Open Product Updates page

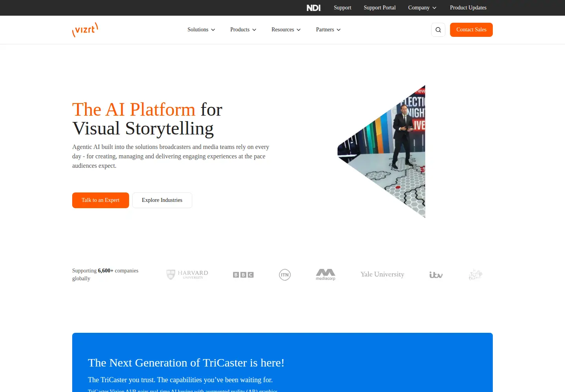coord(468,8)
